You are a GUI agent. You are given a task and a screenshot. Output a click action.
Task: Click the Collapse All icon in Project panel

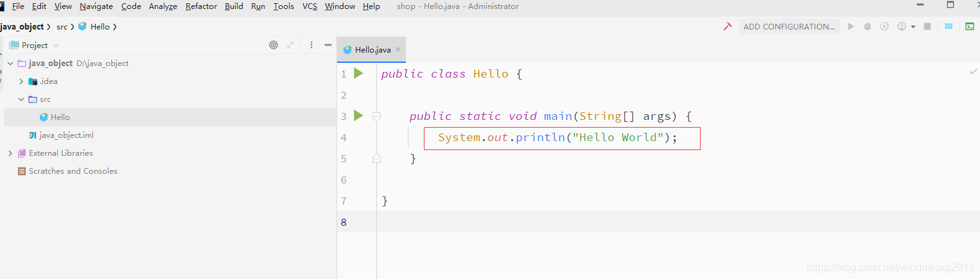[290, 45]
